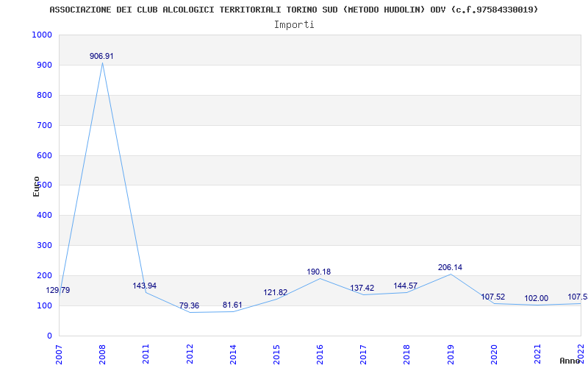Select x-axis year label 2015

pyautogui.click(x=276, y=354)
